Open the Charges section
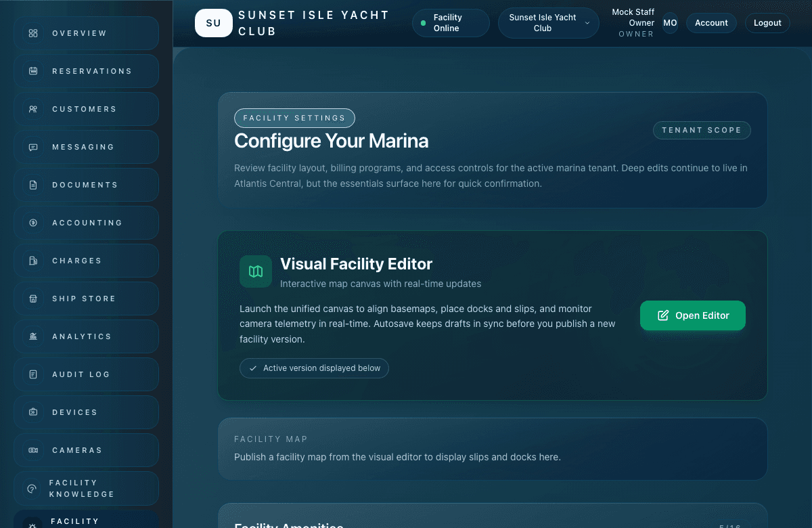 pyautogui.click(x=86, y=261)
